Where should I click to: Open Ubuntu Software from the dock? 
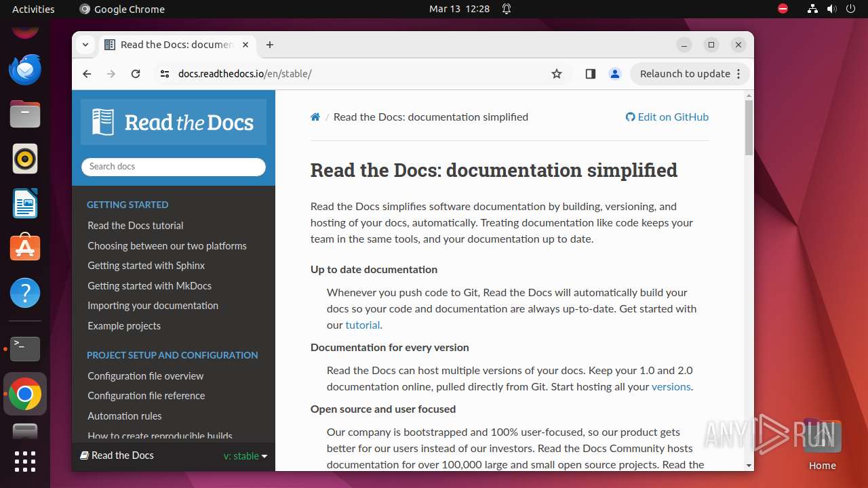(25, 248)
